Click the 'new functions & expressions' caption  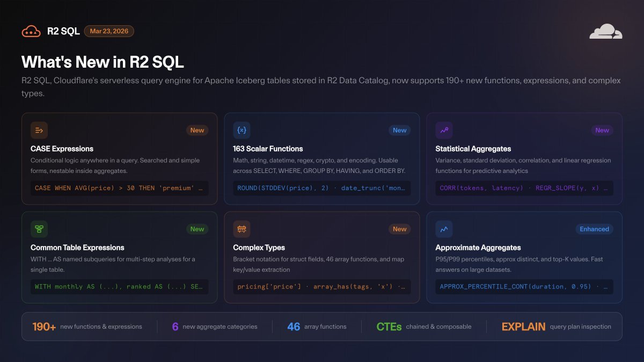(101, 327)
